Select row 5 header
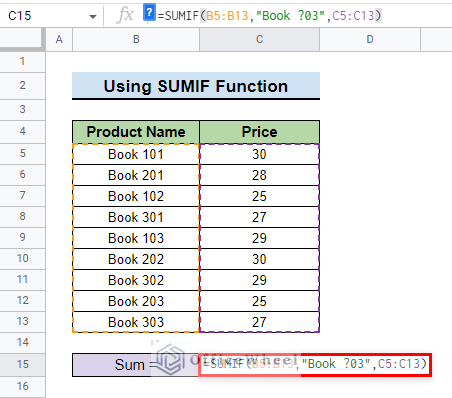This screenshot has width=452, height=398. point(22,154)
